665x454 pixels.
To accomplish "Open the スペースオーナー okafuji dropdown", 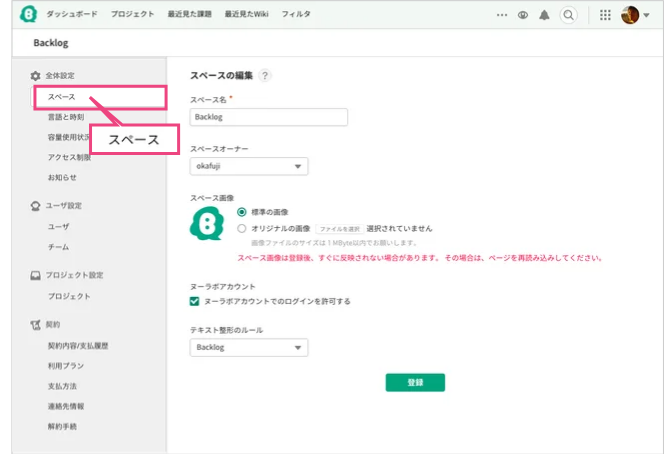I will click(x=249, y=166).
